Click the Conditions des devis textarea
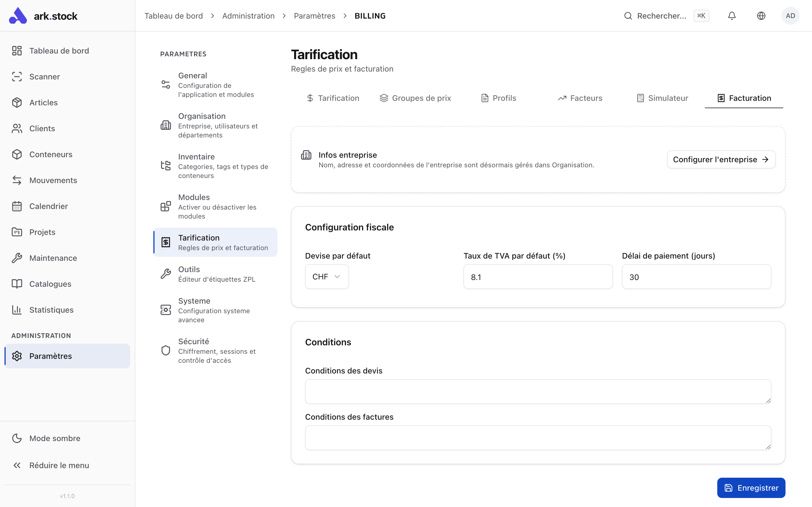The width and height of the screenshot is (812, 507). tap(538, 391)
